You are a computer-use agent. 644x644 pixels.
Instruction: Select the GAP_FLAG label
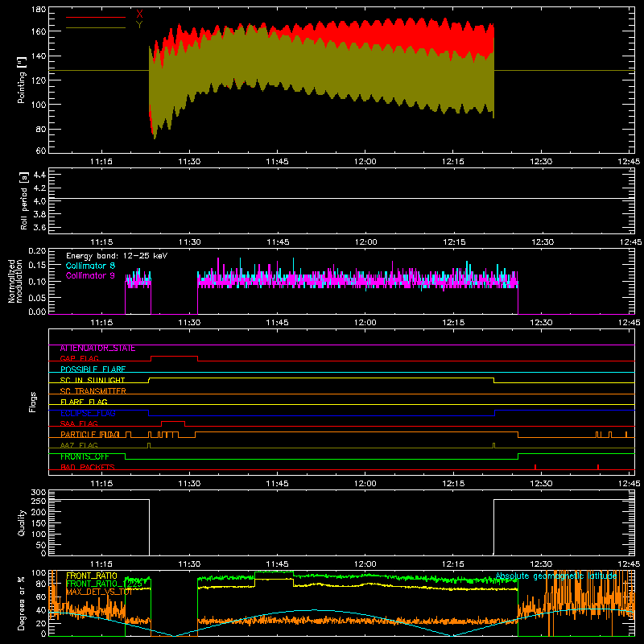click(79, 358)
